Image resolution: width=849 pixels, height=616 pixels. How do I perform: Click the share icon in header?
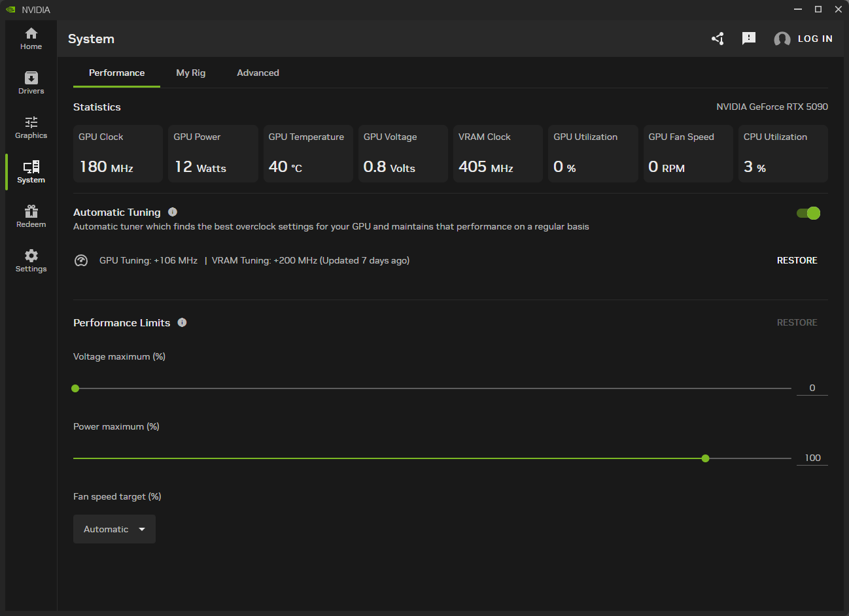coord(718,39)
